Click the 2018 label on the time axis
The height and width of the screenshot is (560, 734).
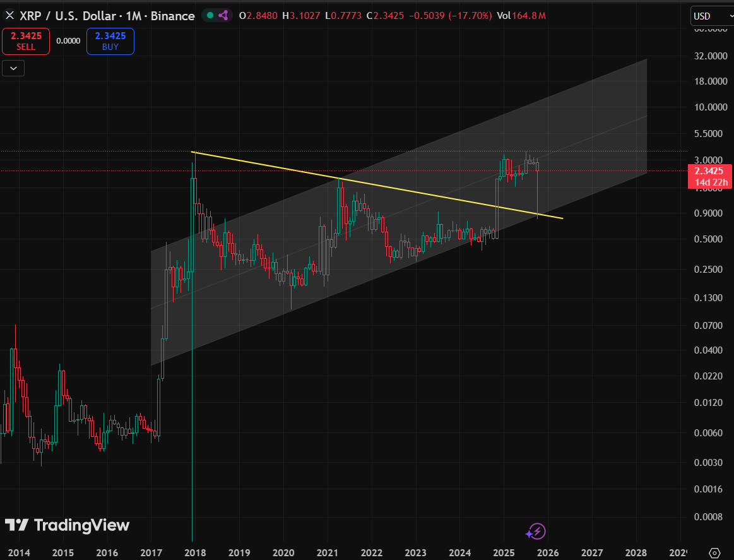point(195,552)
